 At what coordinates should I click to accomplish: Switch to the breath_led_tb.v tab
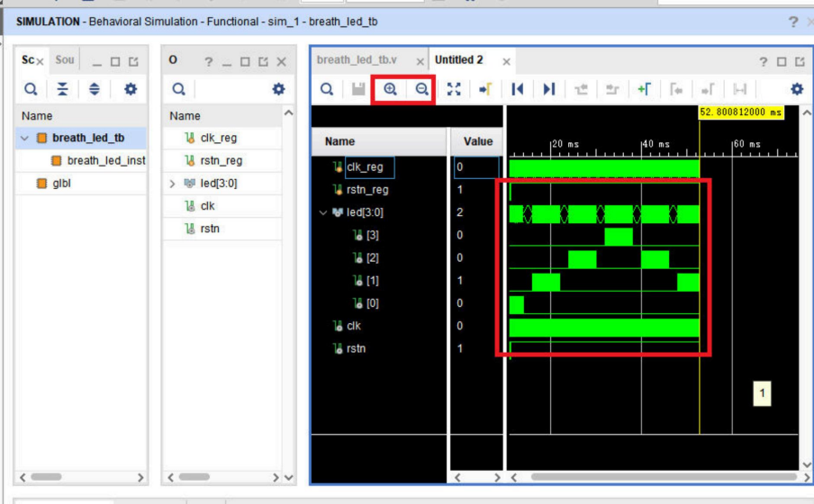point(357,60)
